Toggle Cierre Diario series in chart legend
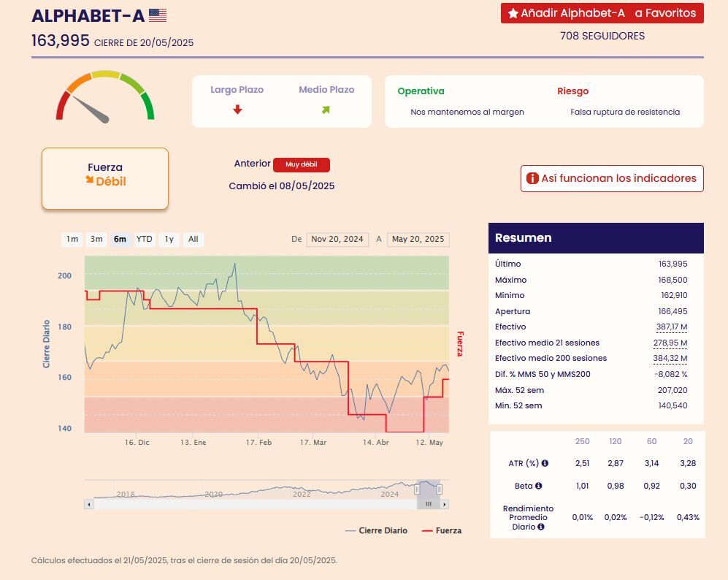Viewport: 728px width, 580px height. click(376, 530)
